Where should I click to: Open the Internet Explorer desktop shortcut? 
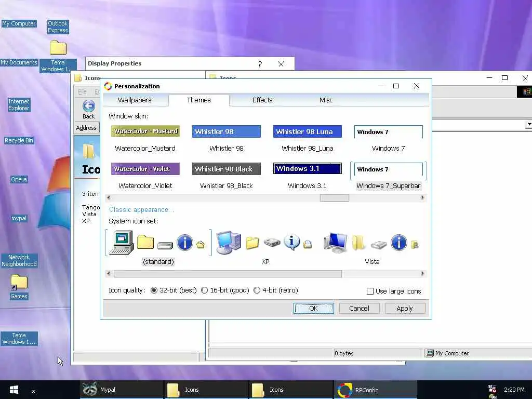point(19,105)
